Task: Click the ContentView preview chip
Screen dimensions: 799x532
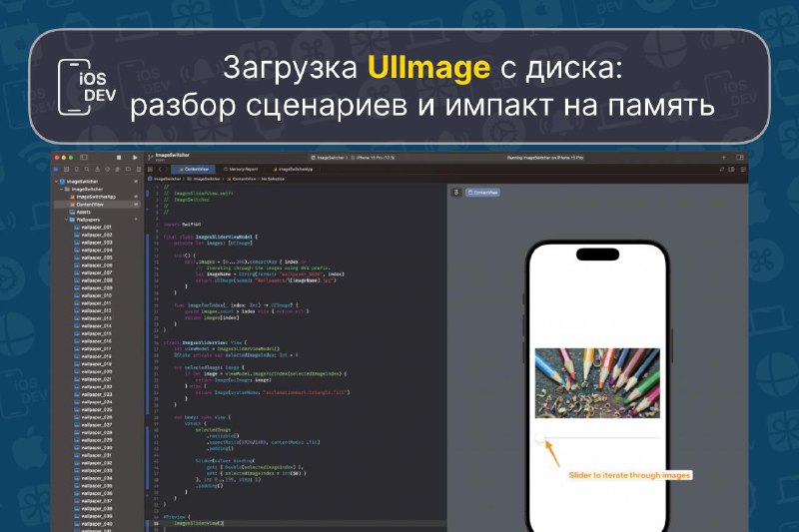Action: [x=482, y=193]
